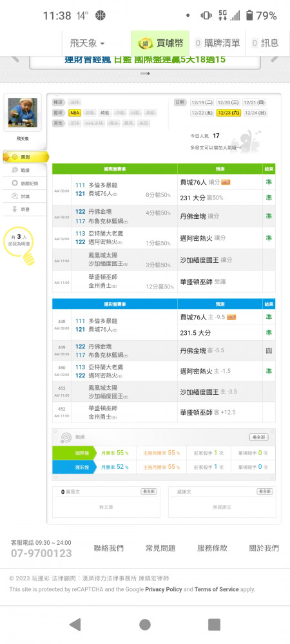
Task: Click 華盛頓巫師 客 +12.5 prediction
Action: [208, 412]
